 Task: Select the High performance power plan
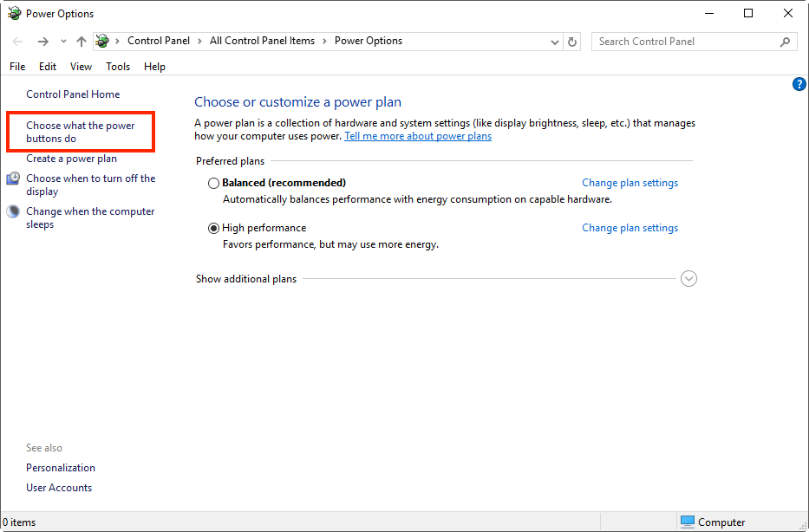[x=213, y=228]
